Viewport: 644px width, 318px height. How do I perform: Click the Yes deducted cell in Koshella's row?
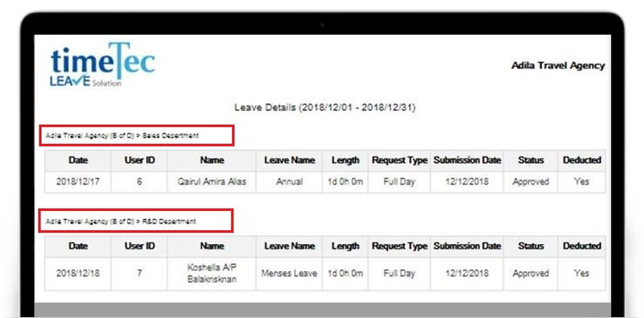tap(582, 274)
